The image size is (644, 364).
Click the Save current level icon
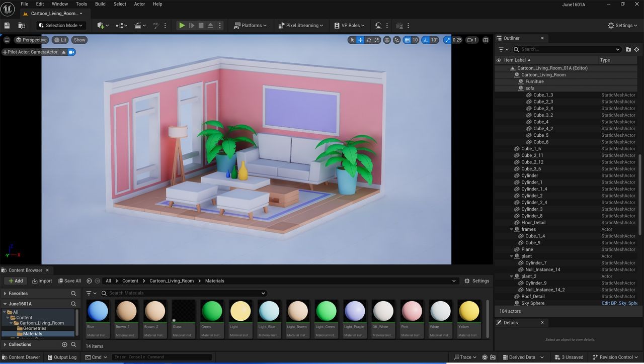click(7, 26)
